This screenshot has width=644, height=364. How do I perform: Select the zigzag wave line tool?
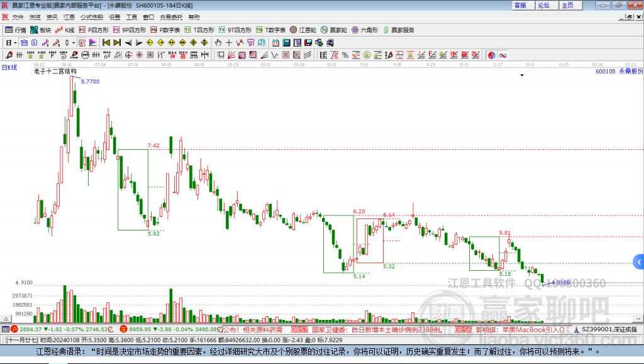click(240, 43)
